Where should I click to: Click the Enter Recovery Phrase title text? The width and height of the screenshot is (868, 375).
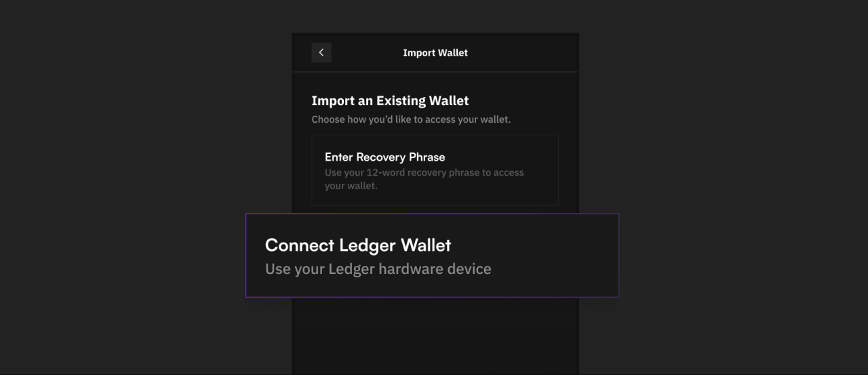[x=385, y=157]
